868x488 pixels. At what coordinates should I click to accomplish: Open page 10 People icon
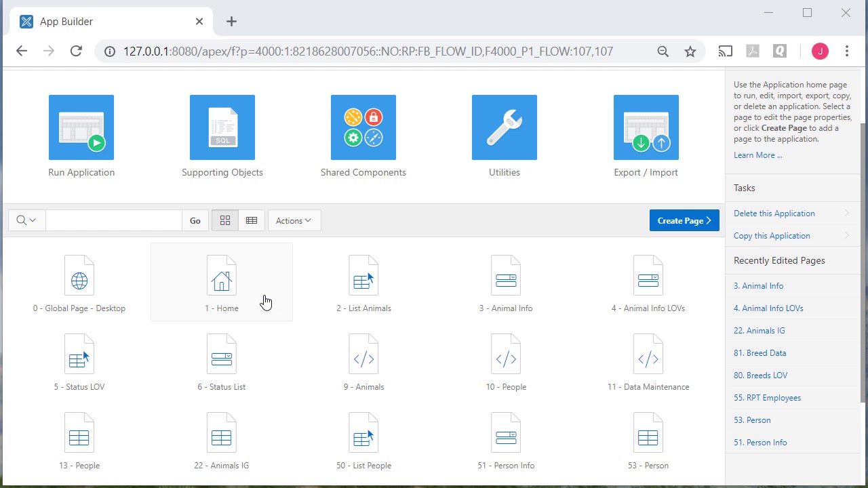point(506,354)
